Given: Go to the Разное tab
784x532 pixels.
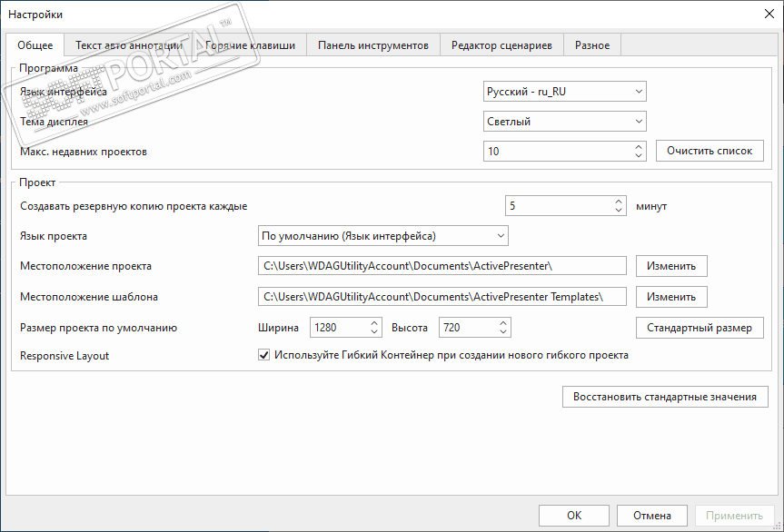Looking at the screenshot, I should tap(592, 44).
